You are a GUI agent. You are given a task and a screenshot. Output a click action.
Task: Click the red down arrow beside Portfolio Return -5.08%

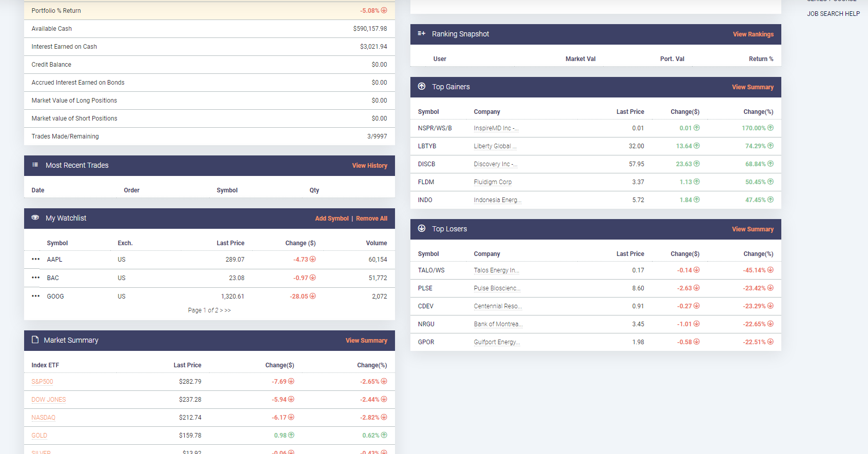click(x=384, y=10)
